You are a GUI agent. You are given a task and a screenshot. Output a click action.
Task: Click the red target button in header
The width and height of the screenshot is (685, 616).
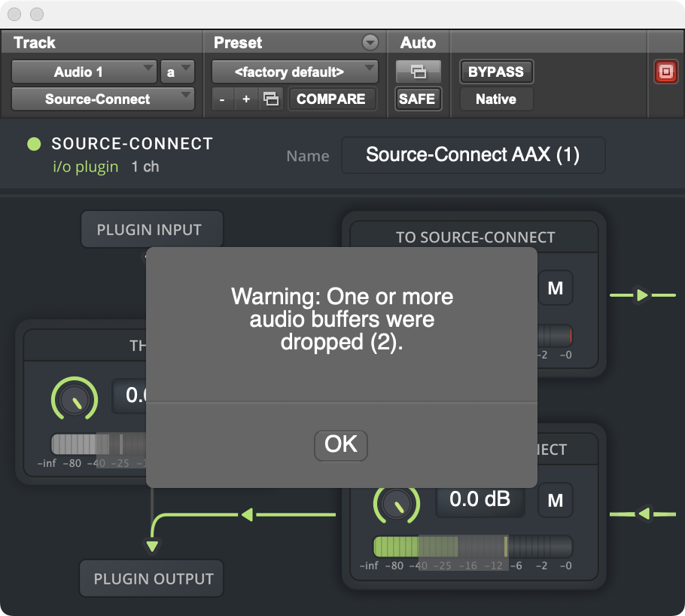665,72
